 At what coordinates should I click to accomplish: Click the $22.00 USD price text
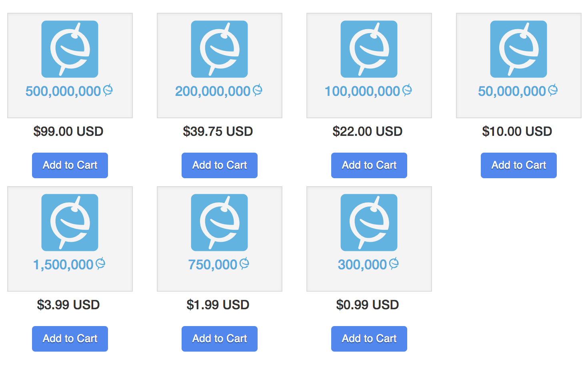pos(368,131)
